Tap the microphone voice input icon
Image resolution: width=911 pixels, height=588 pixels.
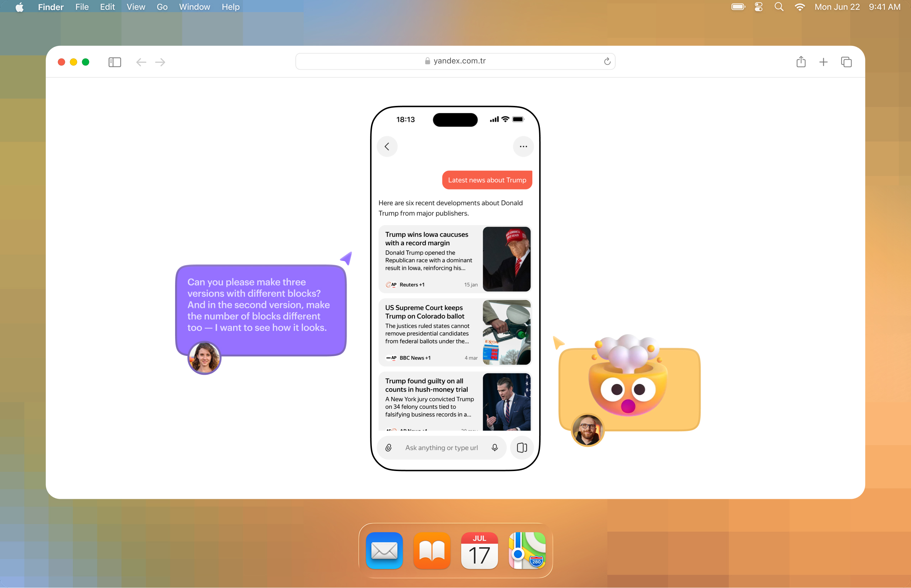click(495, 448)
